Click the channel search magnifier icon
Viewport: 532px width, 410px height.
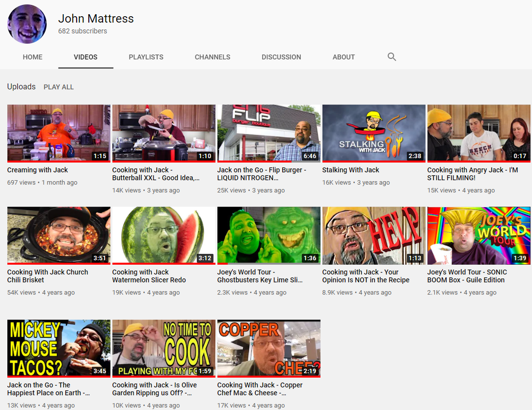tap(392, 57)
